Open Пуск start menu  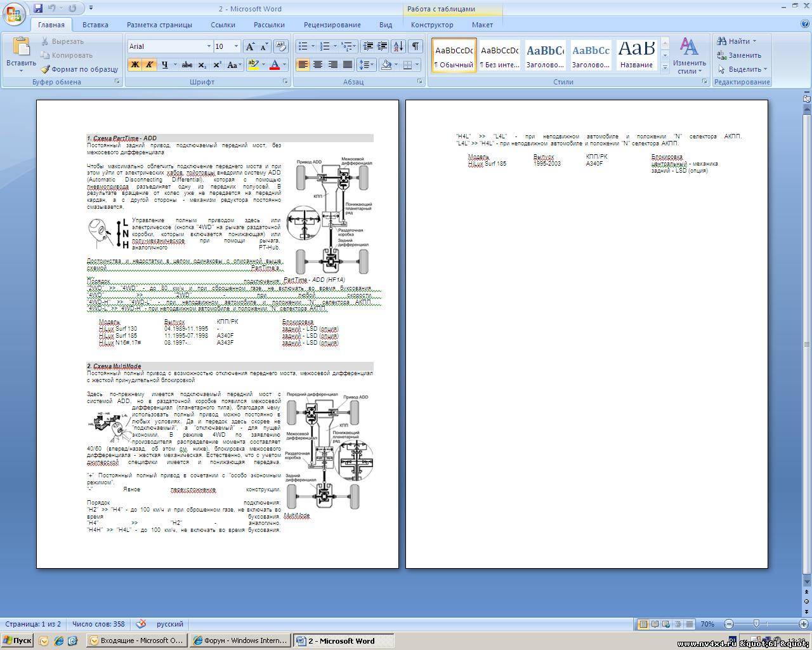pyautogui.click(x=17, y=640)
